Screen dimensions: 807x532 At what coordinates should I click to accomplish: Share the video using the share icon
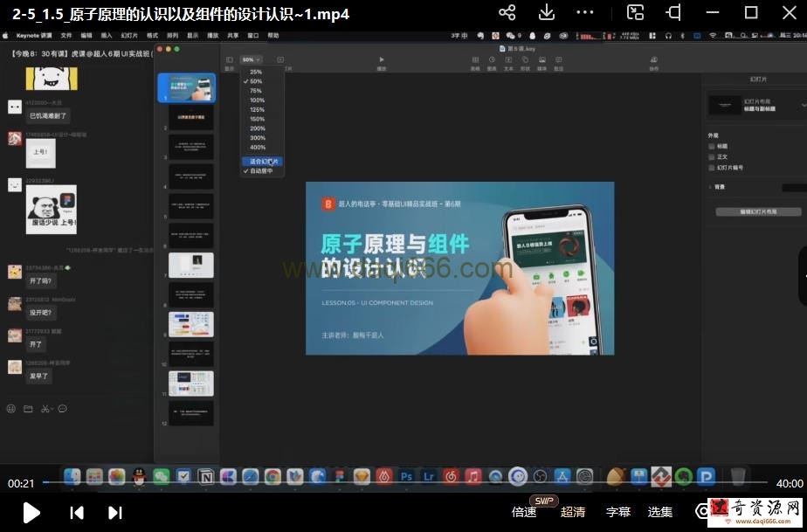[x=507, y=13]
